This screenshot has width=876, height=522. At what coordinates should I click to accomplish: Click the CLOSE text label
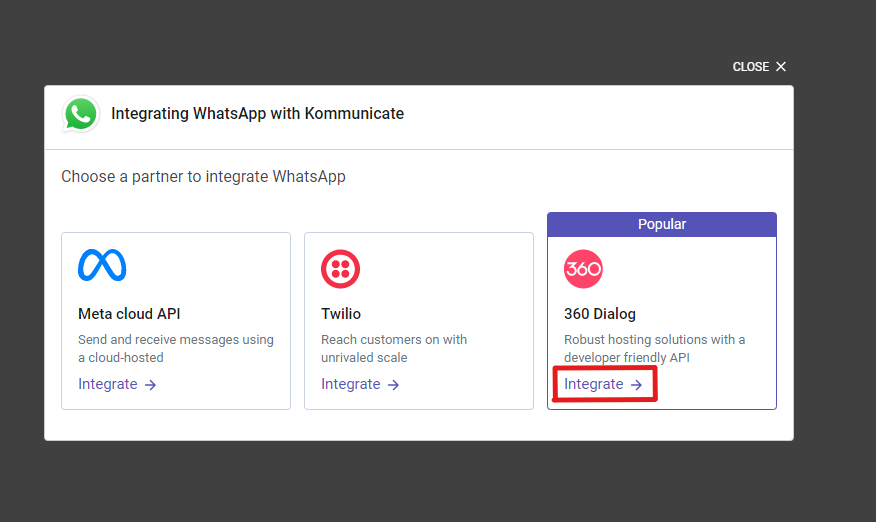[751, 67]
